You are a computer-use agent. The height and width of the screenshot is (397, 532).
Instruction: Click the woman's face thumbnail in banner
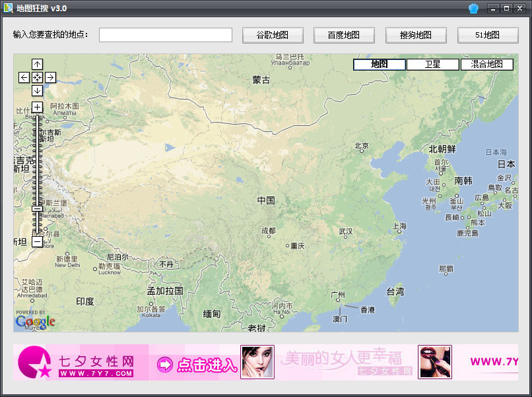(x=257, y=362)
